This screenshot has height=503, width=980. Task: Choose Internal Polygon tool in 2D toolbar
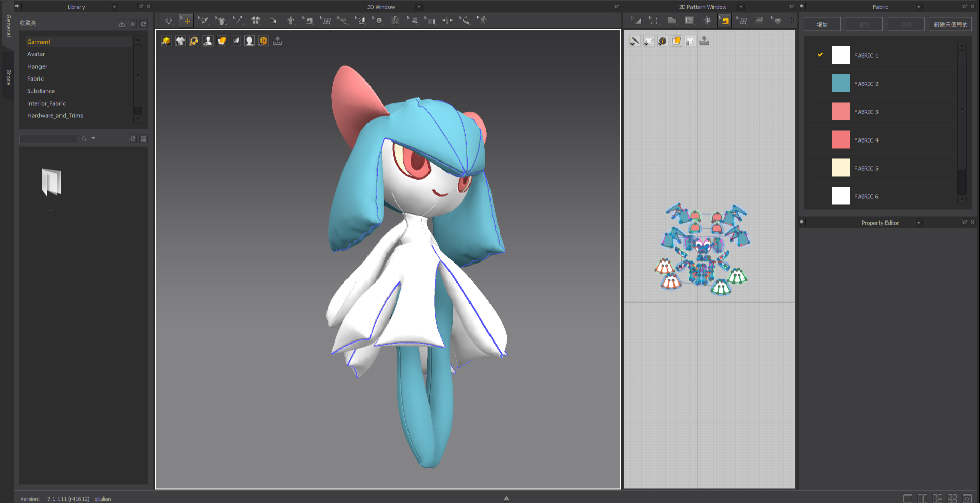[689, 21]
